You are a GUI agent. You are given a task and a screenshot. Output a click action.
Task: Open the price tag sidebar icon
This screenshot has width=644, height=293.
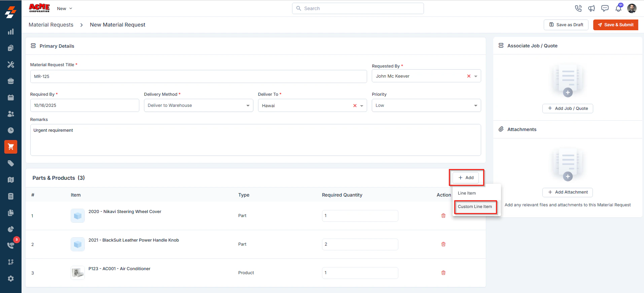[11, 163]
